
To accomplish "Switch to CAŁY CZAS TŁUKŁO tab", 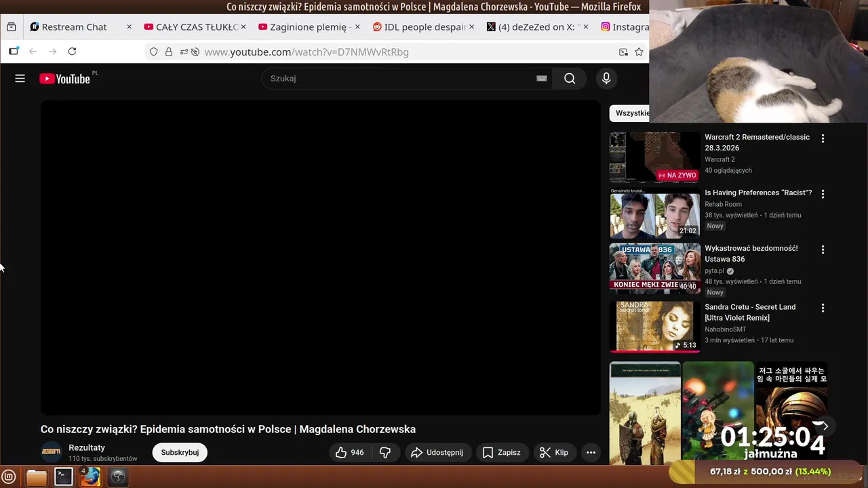I will pos(194,27).
